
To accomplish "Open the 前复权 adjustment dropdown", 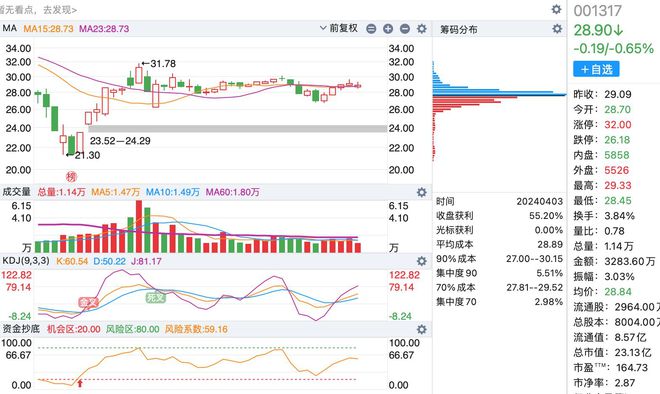I will tap(339, 28).
